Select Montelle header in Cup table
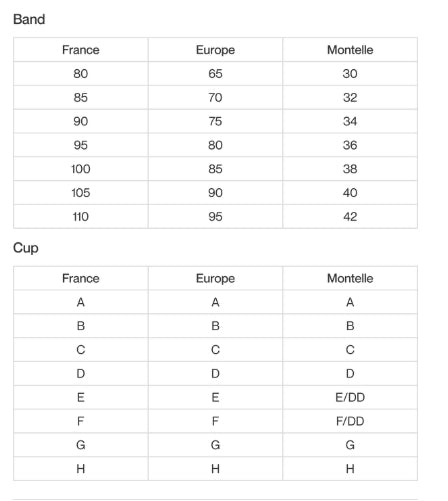Image resolution: width=448 pixels, height=501 pixels. click(x=350, y=278)
